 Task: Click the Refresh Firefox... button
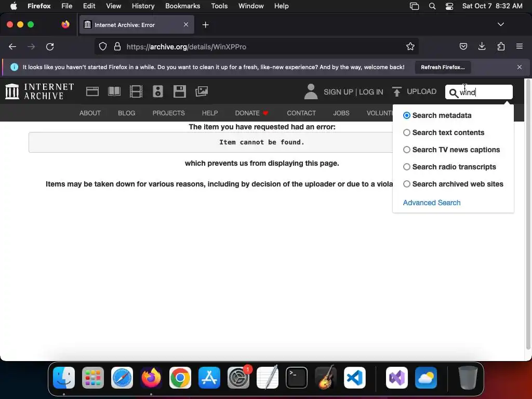pos(443,67)
